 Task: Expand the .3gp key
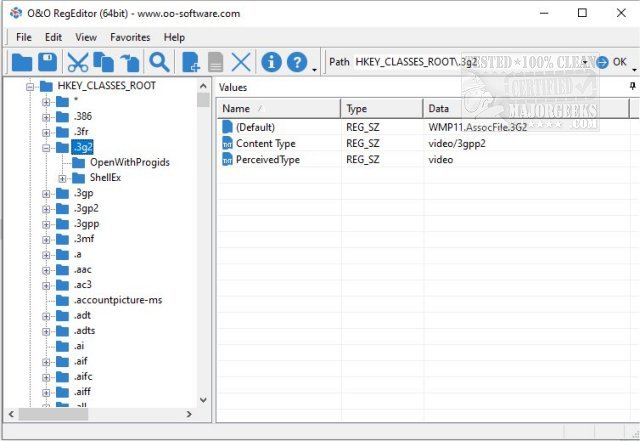[x=46, y=194]
